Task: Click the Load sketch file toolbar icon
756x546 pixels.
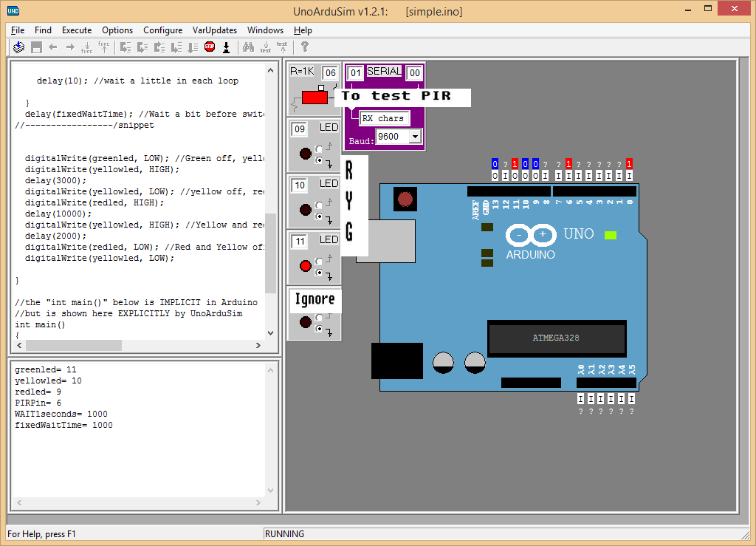Action: (18, 47)
